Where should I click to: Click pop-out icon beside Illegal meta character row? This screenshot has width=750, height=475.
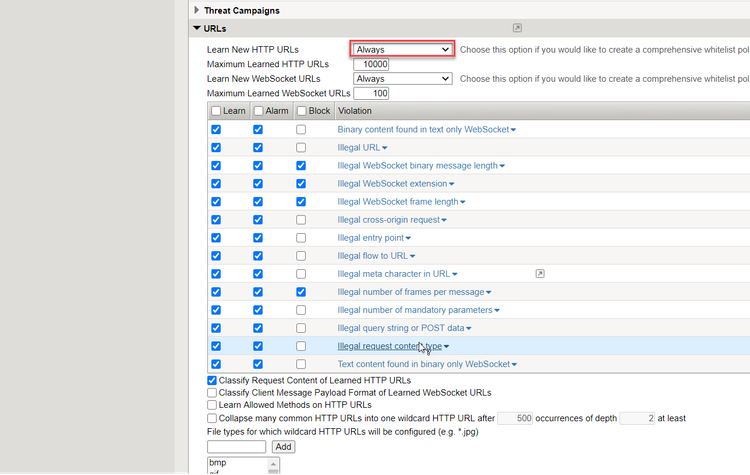[x=540, y=274]
